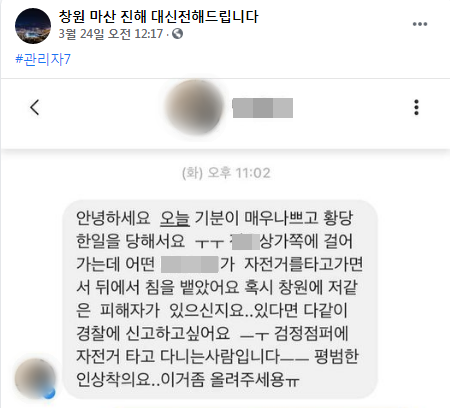Click the censored word before 상가쪽에
450x408 pixels.
245,242
